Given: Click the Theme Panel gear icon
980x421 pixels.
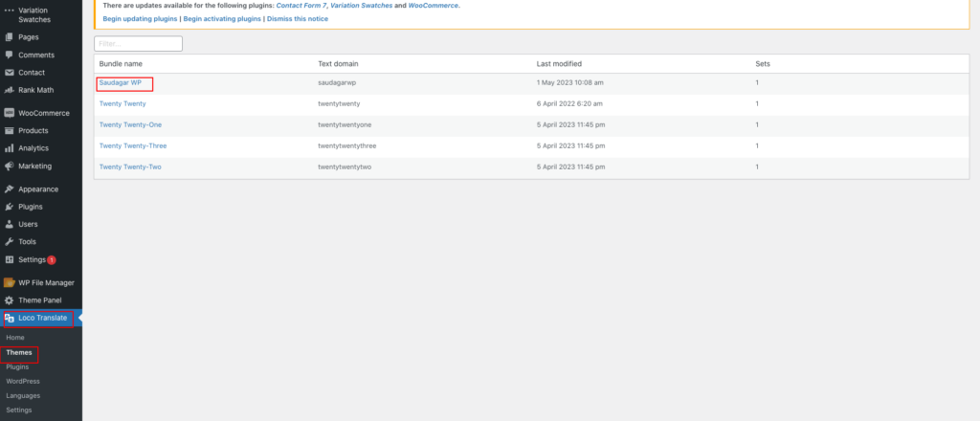Looking at the screenshot, I should [9, 299].
